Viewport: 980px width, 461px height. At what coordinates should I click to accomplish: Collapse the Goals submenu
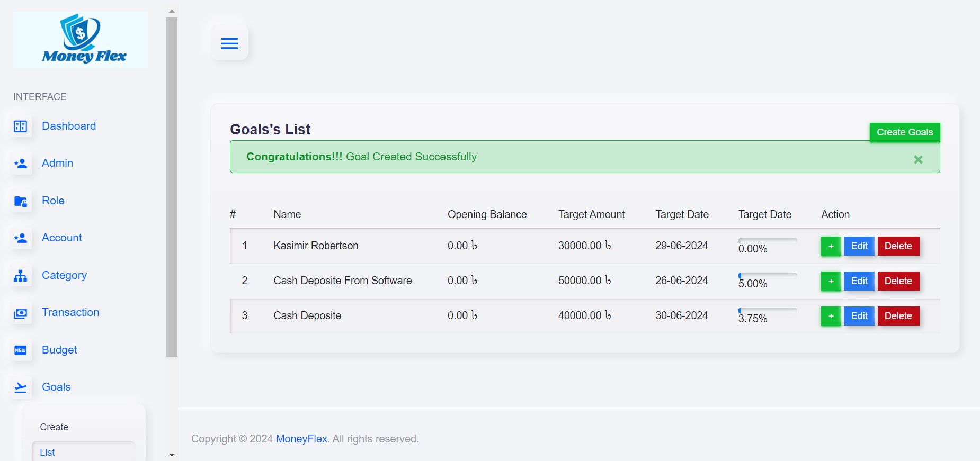tap(56, 387)
